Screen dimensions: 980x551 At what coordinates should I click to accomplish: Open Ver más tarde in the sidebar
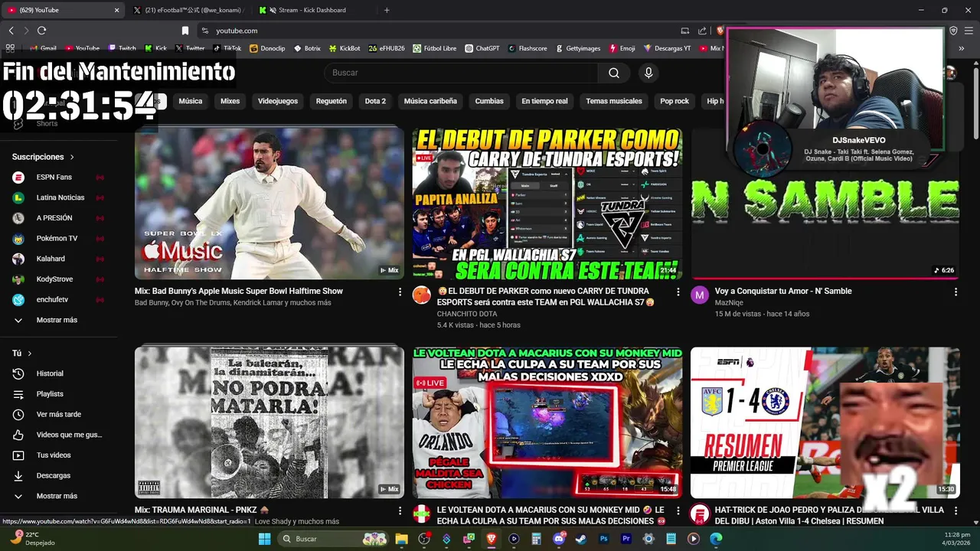point(59,414)
